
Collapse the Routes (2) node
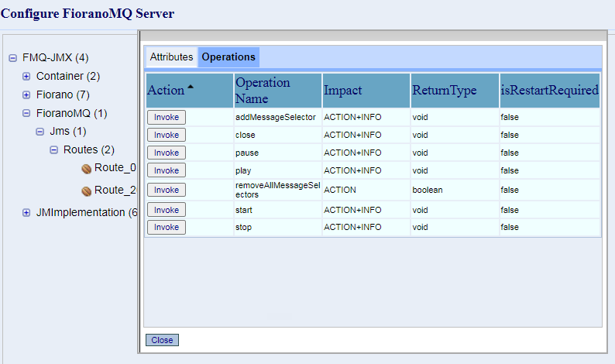click(x=53, y=149)
